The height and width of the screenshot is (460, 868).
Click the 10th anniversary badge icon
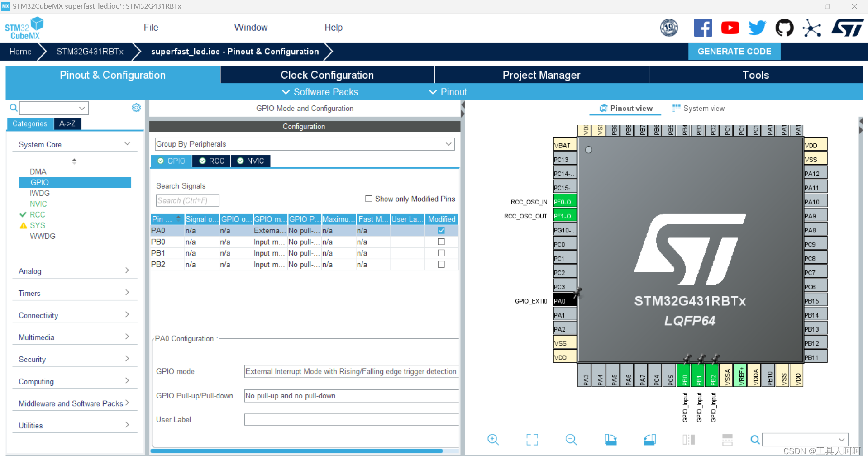pyautogui.click(x=669, y=28)
